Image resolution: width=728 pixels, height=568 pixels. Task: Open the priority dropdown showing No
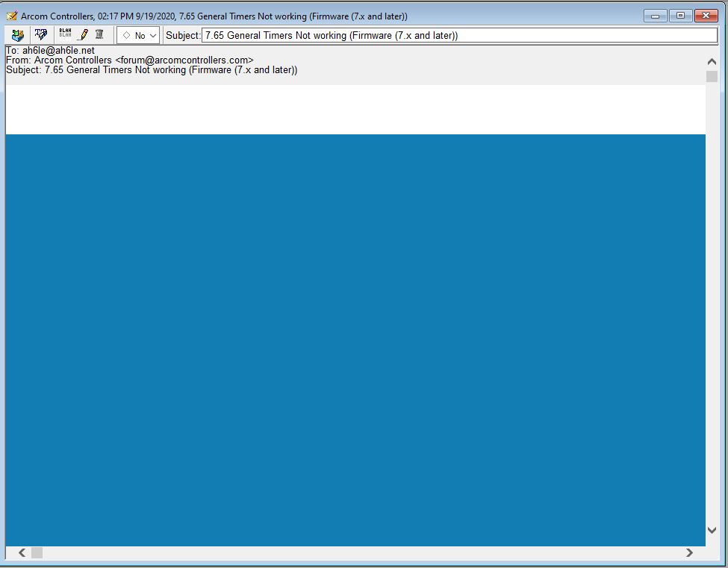[x=138, y=35]
